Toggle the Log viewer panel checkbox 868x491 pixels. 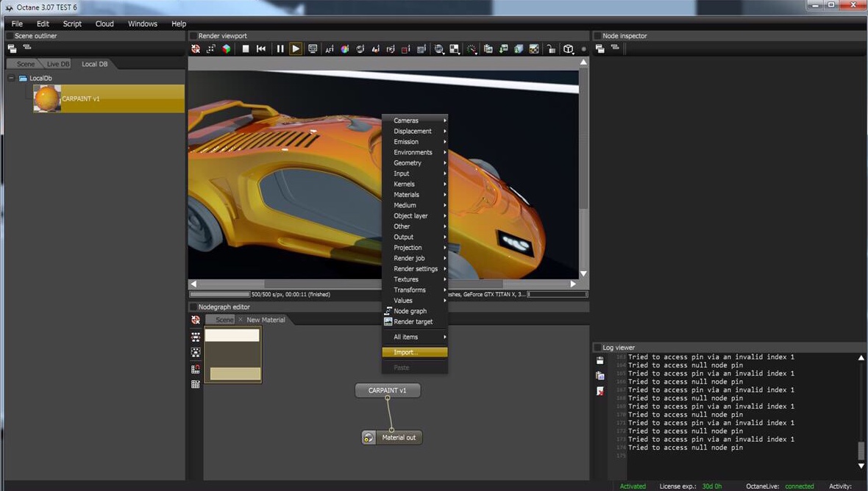click(597, 348)
